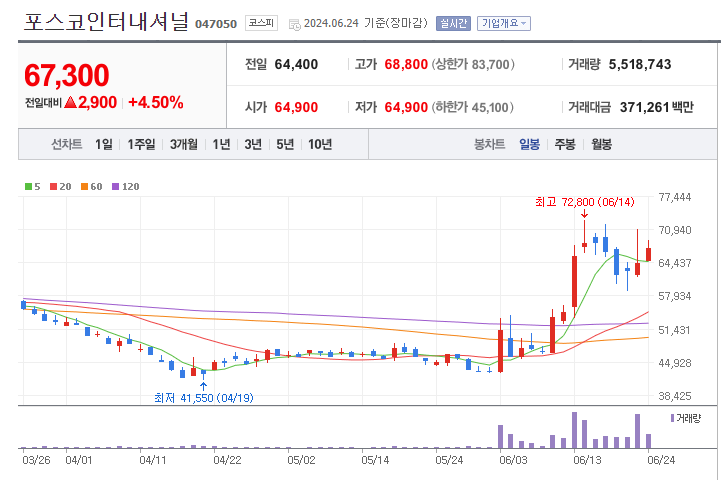The width and height of the screenshot is (721, 480).
Task: Switch to 일봉 daily candle chart
Action: [x=529, y=144]
